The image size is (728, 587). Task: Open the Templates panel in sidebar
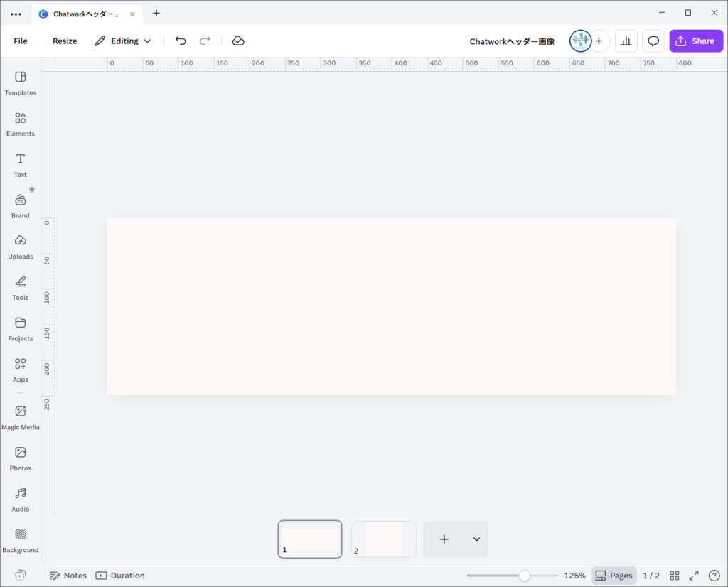[x=21, y=83]
